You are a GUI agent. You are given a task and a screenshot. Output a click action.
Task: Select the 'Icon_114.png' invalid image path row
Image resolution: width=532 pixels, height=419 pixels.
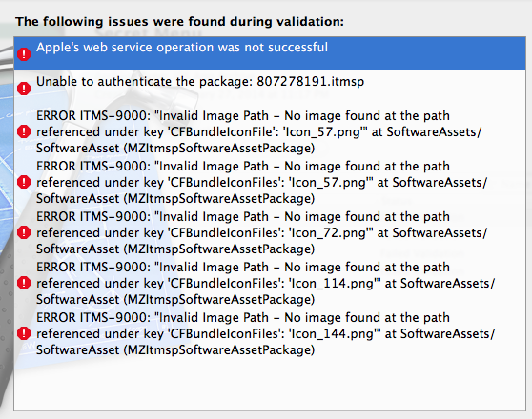tap(270, 283)
